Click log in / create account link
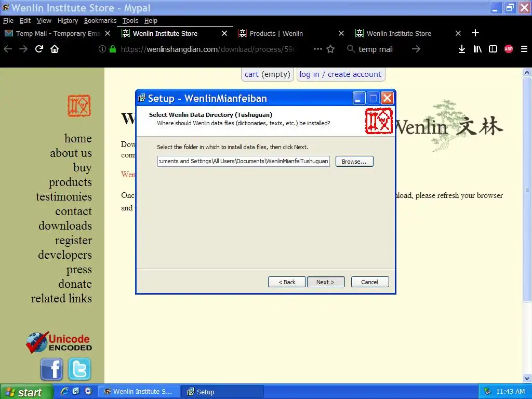Viewport: 532px width, 399px height. click(x=341, y=74)
